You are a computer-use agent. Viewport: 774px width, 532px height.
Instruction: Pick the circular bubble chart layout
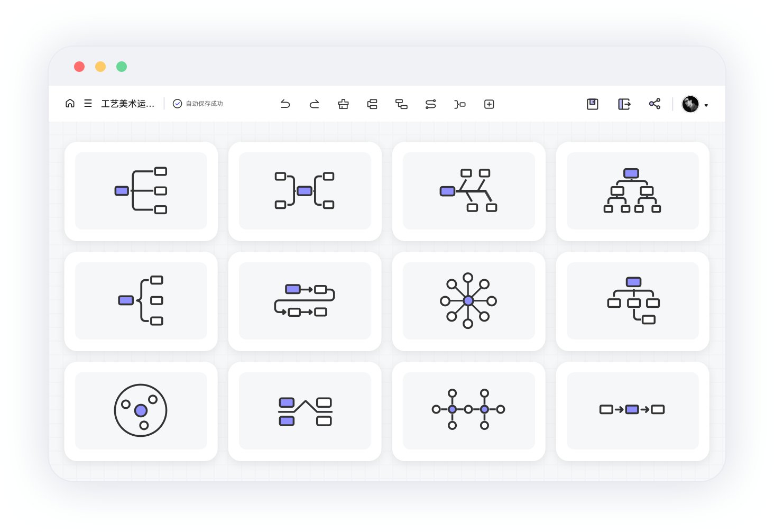141,410
